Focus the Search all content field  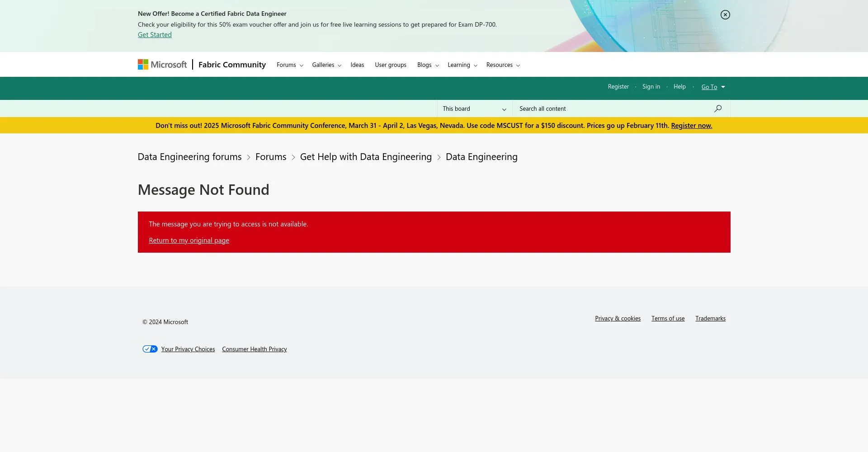point(613,109)
